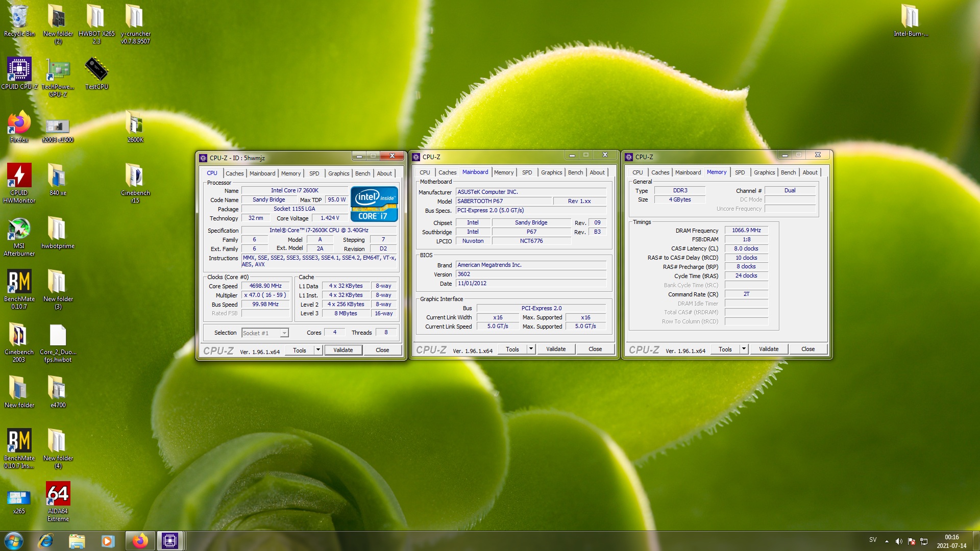Click Close button in CPU-Z ID window
This screenshot has height=551, width=980.
pyautogui.click(x=382, y=350)
